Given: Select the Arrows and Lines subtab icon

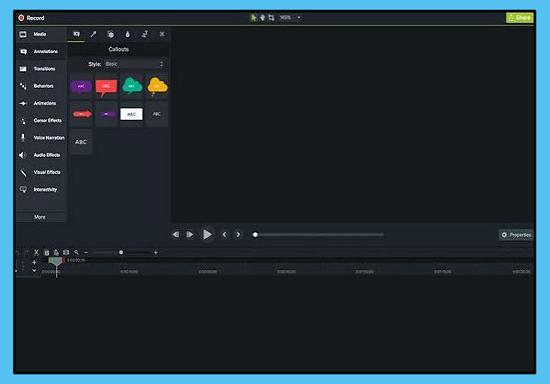Looking at the screenshot, I should (93, 34).
